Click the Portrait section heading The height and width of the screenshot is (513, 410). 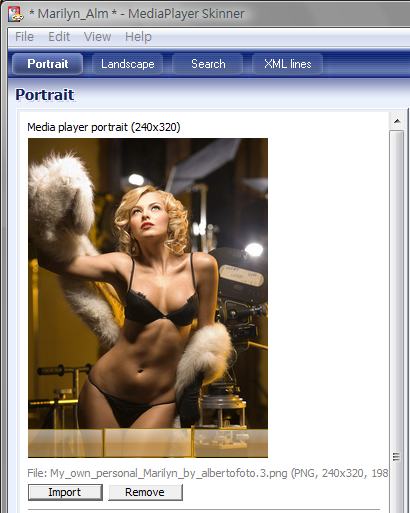click(45, 95)
